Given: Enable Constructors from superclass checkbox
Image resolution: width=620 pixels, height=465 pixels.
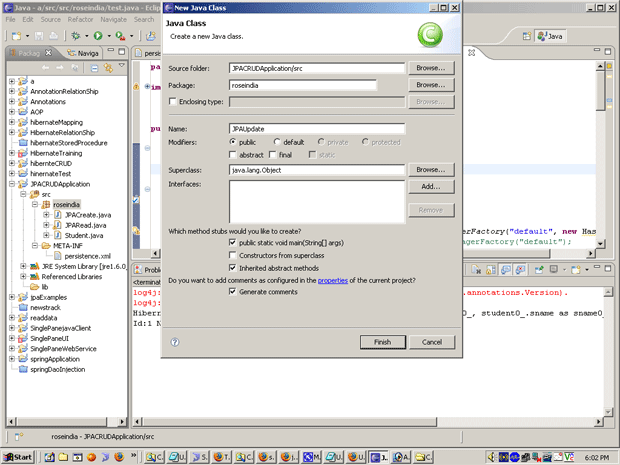Looking at the screenshot, I should click(232, 255).
